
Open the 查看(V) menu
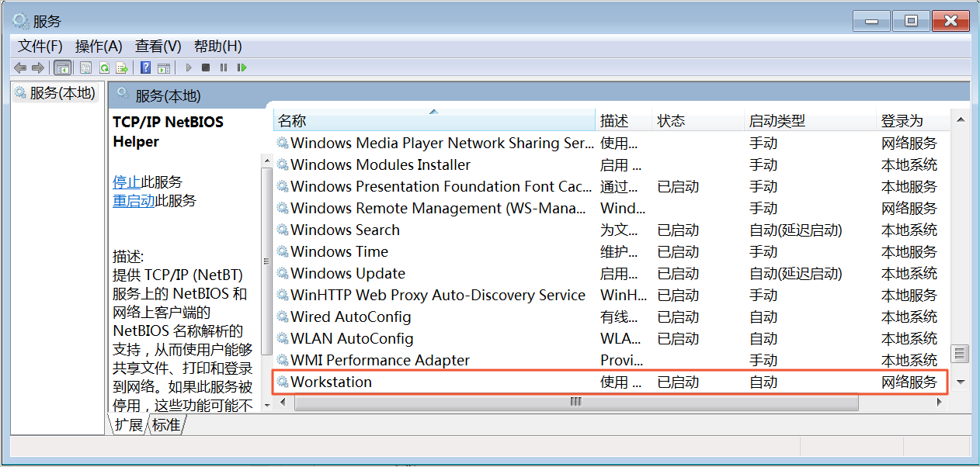tap(158, 46)
